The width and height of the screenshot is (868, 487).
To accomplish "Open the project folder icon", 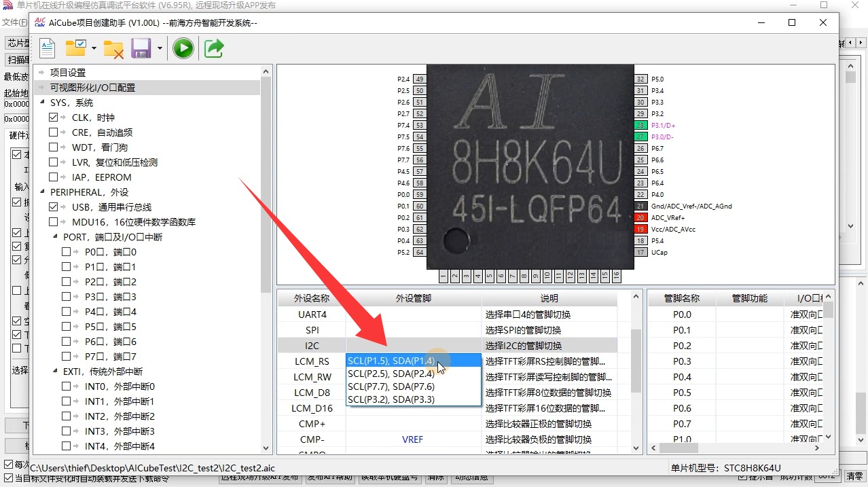I will coord(75,48).
